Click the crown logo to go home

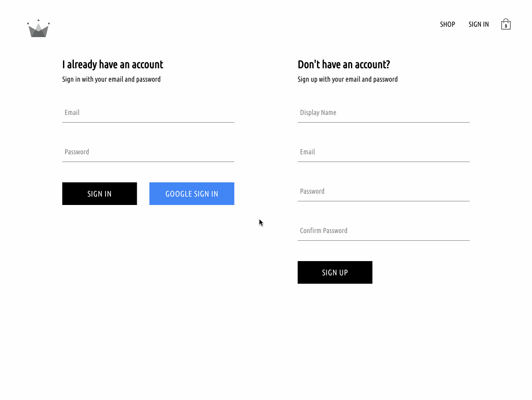[38, 29]
